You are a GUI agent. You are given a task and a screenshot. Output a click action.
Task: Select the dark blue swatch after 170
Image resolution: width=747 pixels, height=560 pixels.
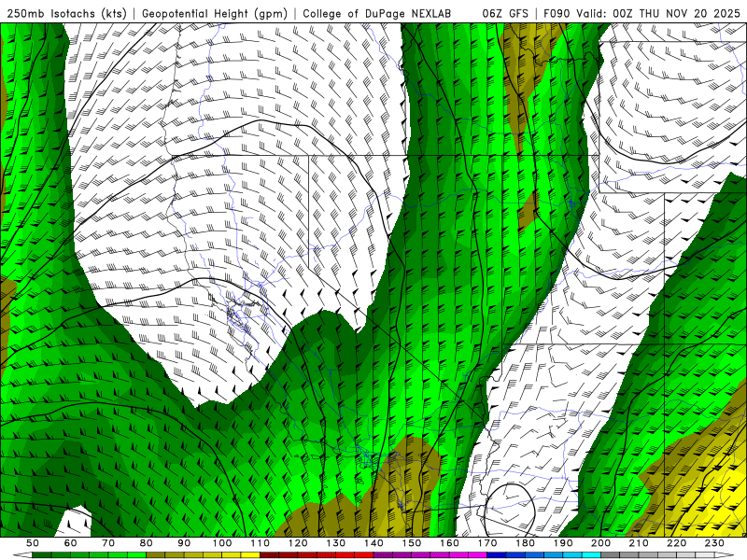[x=497, y=555]
